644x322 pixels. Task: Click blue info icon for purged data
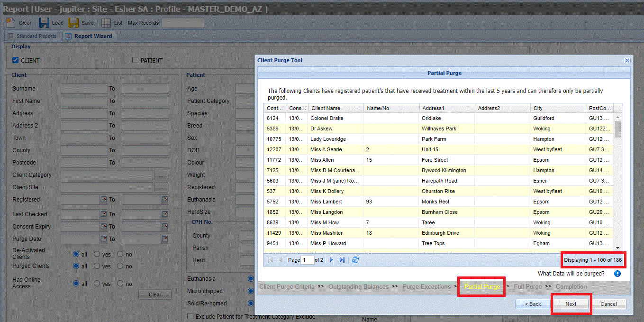click(x=617, y=274)
